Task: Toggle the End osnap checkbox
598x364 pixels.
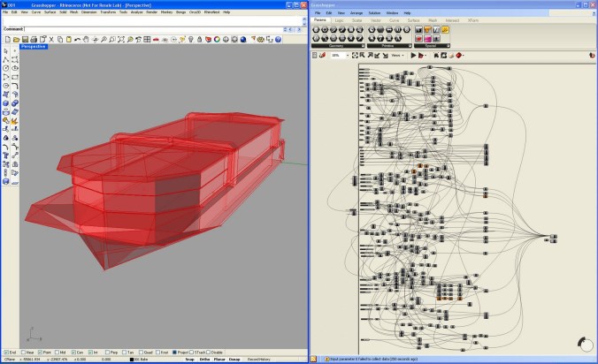Action: pyautogui.click(x=5, y=351)
